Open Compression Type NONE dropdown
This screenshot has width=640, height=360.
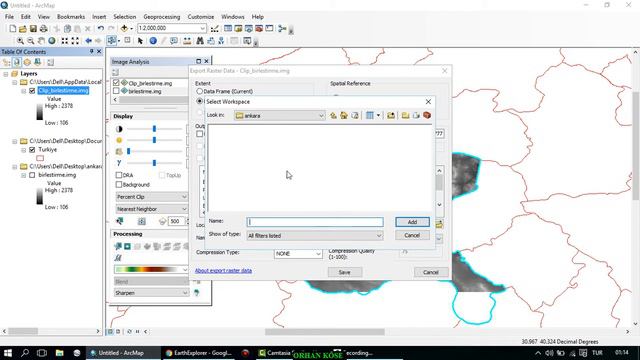click(x=318, y=253)
